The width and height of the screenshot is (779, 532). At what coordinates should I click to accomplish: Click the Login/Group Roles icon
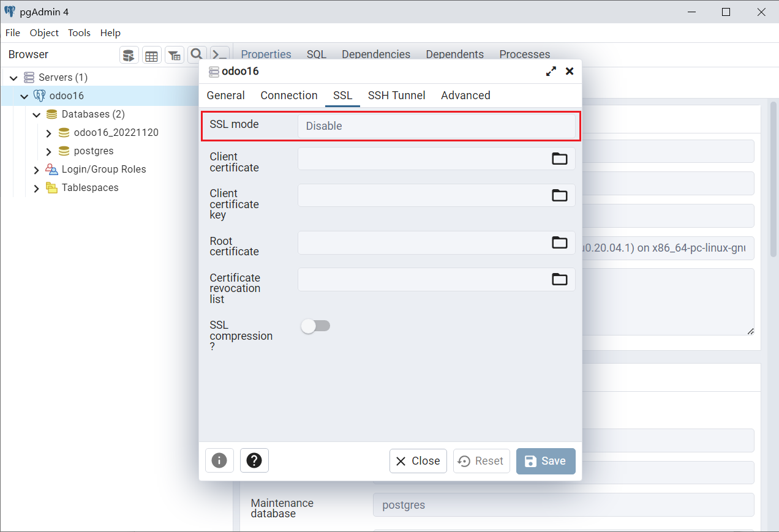51,169
